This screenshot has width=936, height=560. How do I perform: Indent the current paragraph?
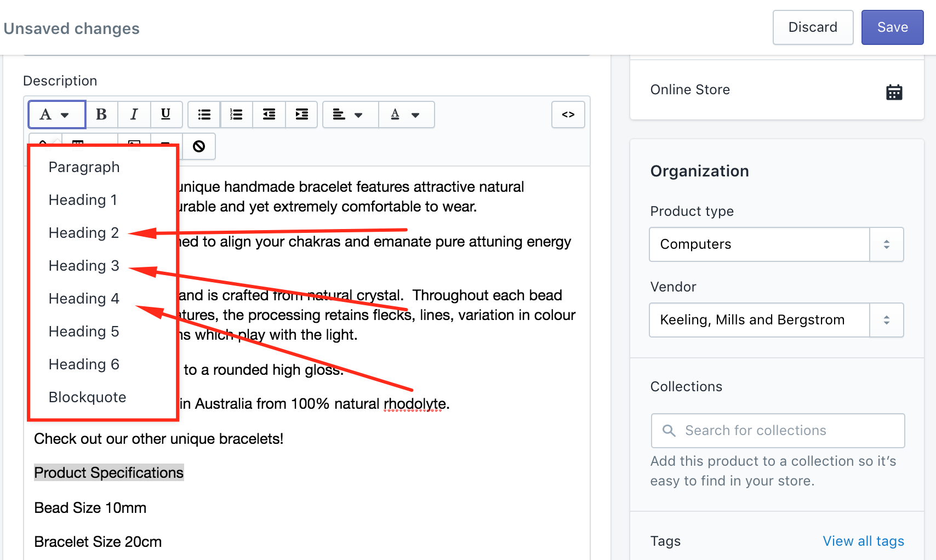click(301, 115)
